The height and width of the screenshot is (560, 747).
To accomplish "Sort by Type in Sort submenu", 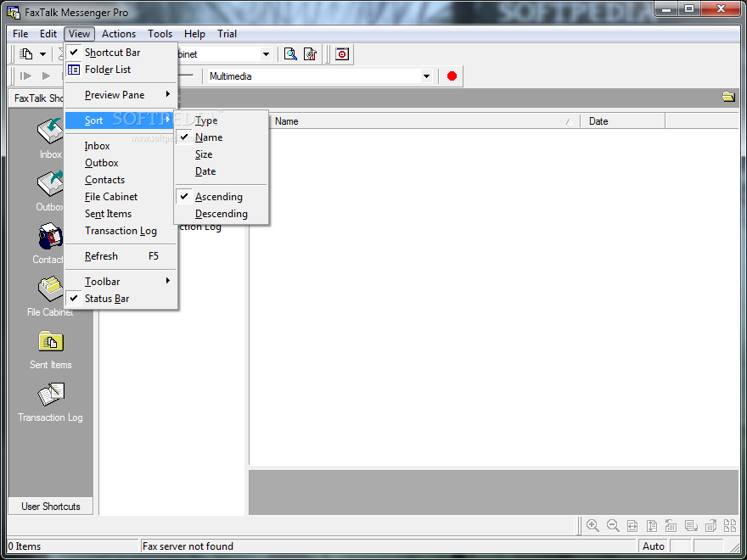I will [x=221, y=120].
